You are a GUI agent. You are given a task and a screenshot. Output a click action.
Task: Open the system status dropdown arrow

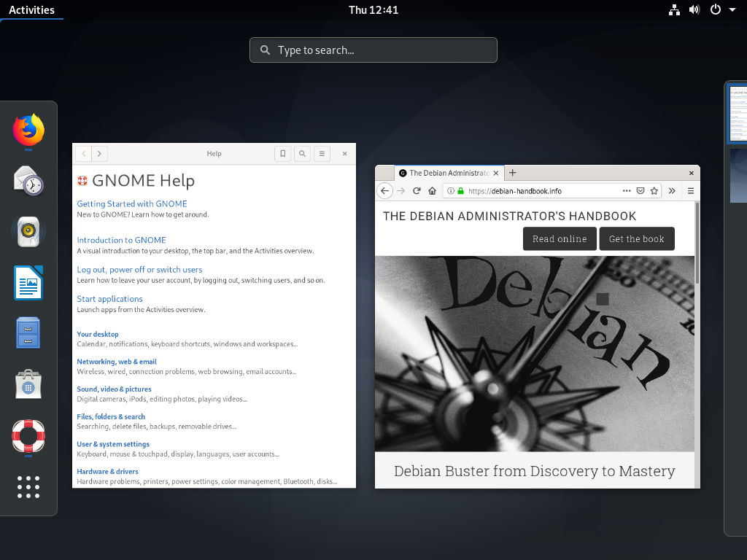(x=734, y=9)
